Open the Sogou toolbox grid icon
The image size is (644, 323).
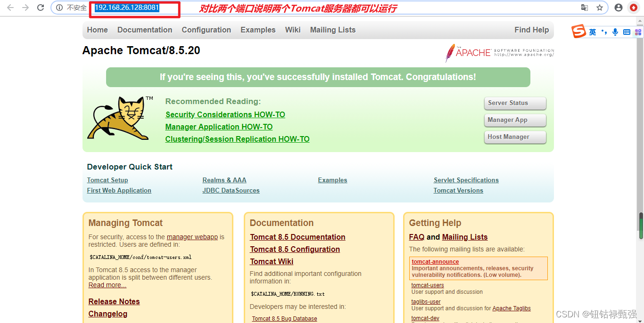coord(638,32)
